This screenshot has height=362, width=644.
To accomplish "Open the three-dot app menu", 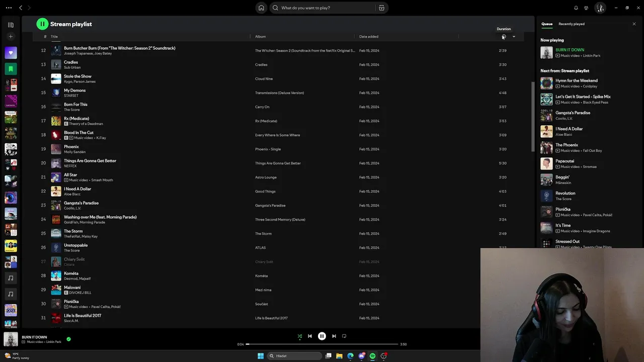I will [x=8, y=8].
